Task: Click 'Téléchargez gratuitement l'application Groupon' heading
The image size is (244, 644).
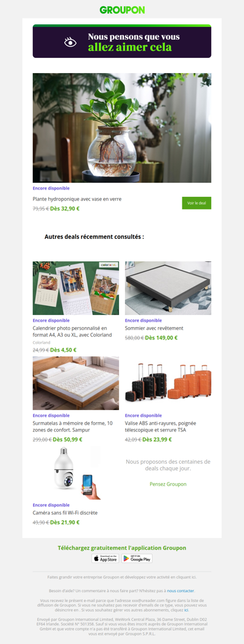Action: (x=122, y=548)
